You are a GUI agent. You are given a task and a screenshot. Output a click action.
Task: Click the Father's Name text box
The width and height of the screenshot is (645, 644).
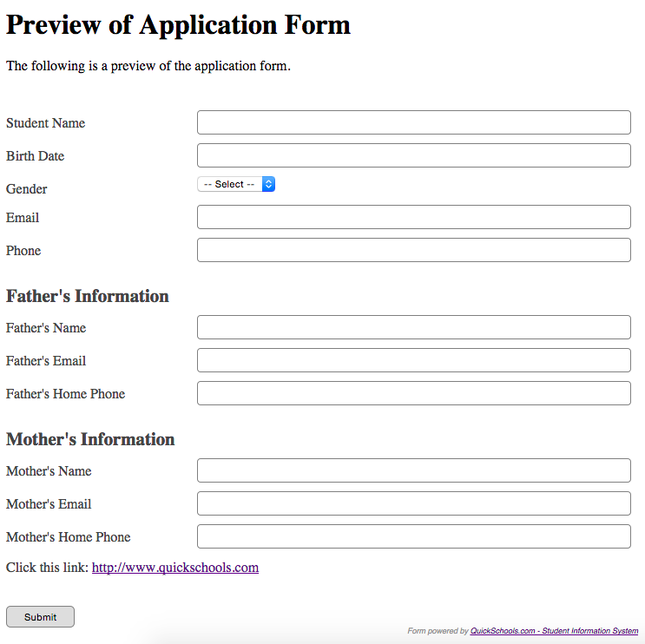click(x=413, y=327)
